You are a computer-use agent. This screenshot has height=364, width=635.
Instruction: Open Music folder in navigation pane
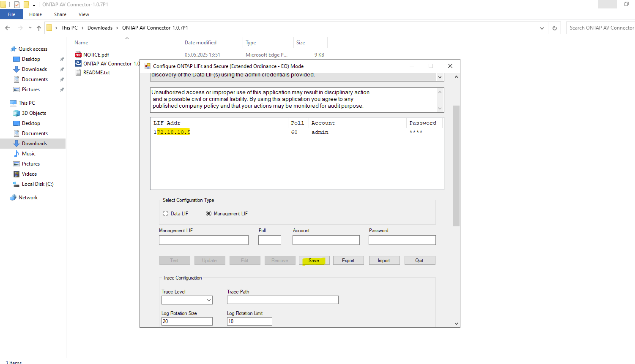29,154
